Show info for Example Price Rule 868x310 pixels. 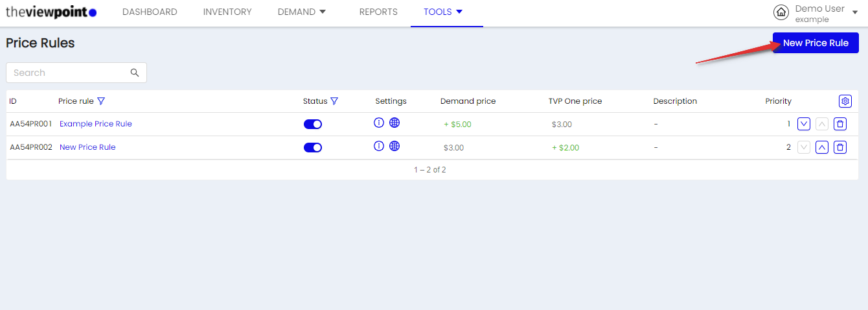point(379,123)
